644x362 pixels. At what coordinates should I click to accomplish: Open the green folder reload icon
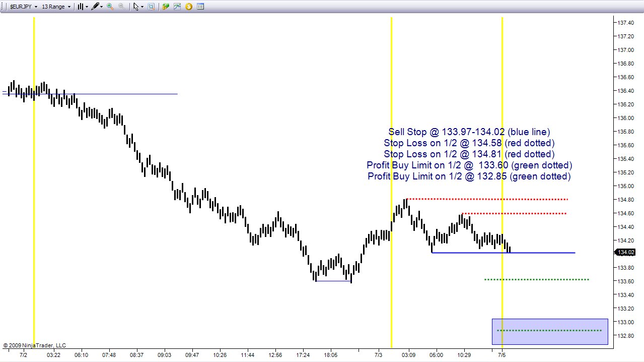165,7
